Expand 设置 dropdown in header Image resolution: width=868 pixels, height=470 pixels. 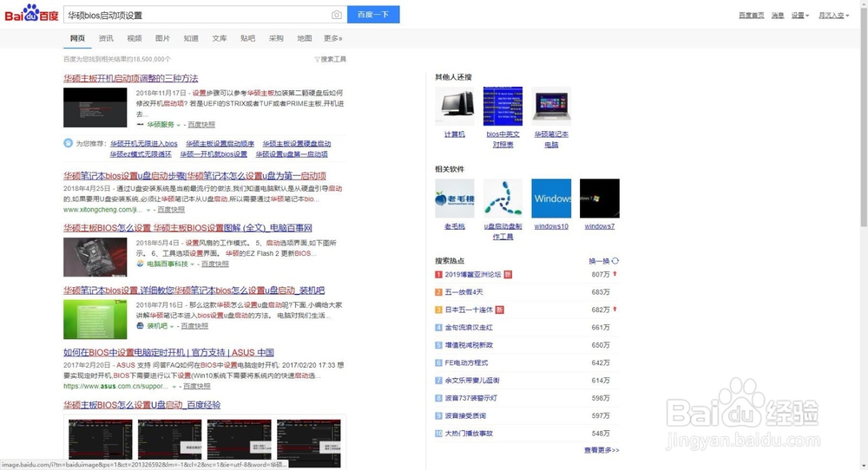(x=800, y=16)
